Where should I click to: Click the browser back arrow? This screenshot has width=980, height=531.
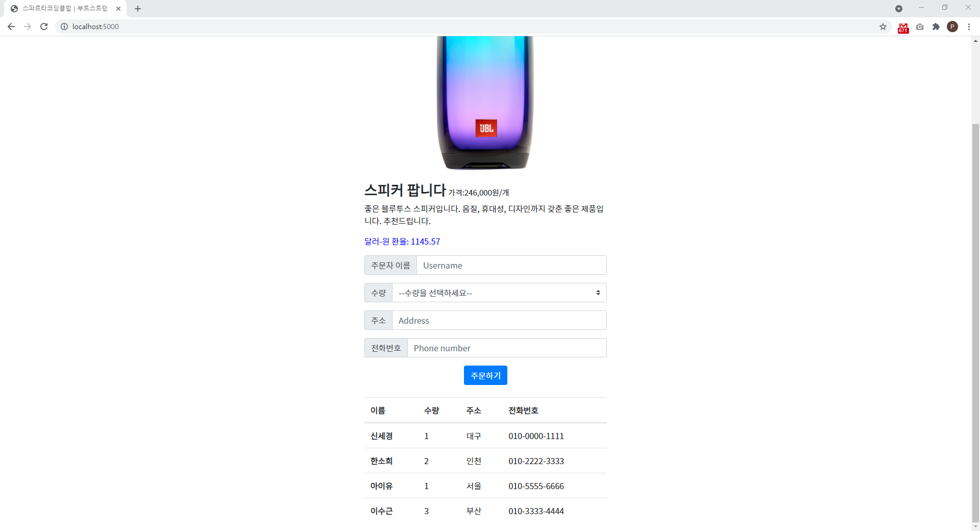point(11,27)
